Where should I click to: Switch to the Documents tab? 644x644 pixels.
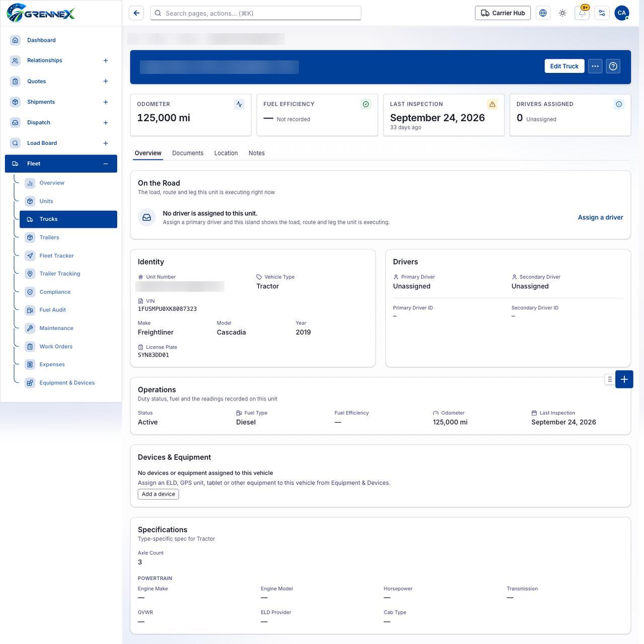188,153
